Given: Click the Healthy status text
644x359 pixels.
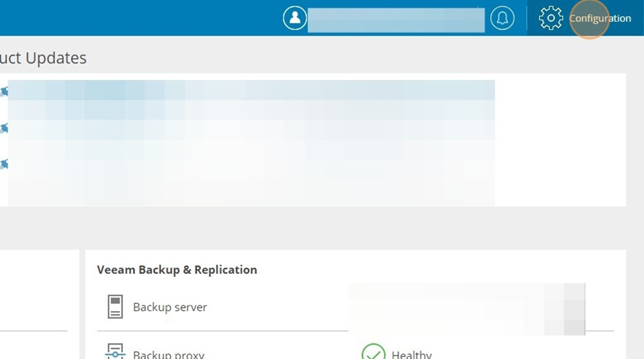Looking at the screenshot, I should [411, 354].
